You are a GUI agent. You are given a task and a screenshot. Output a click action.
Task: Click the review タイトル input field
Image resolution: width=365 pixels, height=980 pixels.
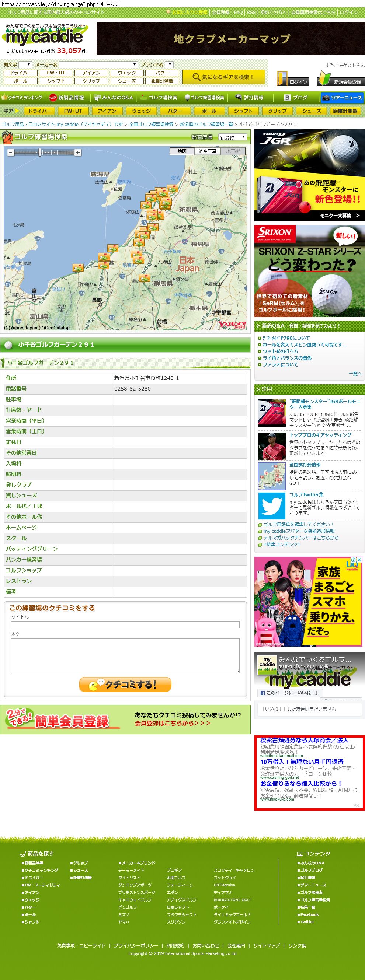pyautogui.click(x=125, y=624)
